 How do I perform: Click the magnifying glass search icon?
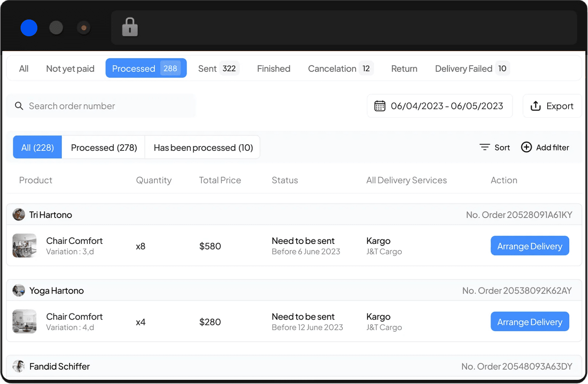19,106
